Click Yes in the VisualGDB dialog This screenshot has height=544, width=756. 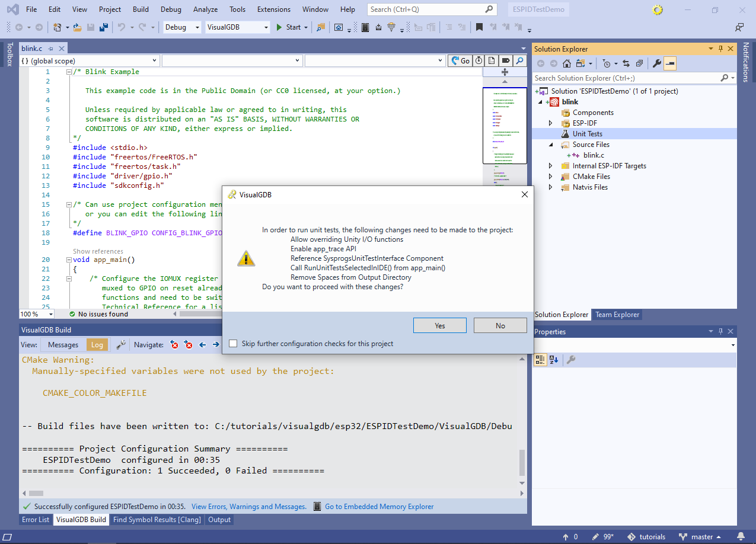[x=439, y=325]
